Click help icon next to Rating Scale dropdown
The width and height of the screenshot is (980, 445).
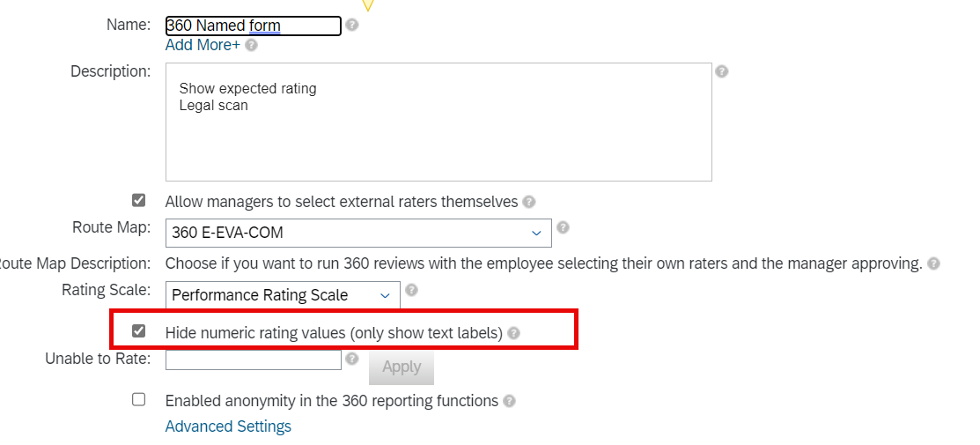(411, 290)
